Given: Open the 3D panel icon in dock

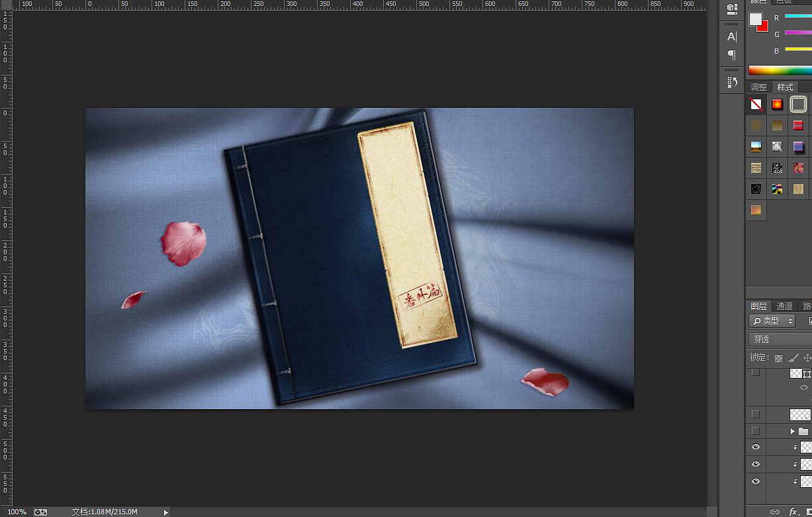Looking at the screenshot, I should 732,9.
